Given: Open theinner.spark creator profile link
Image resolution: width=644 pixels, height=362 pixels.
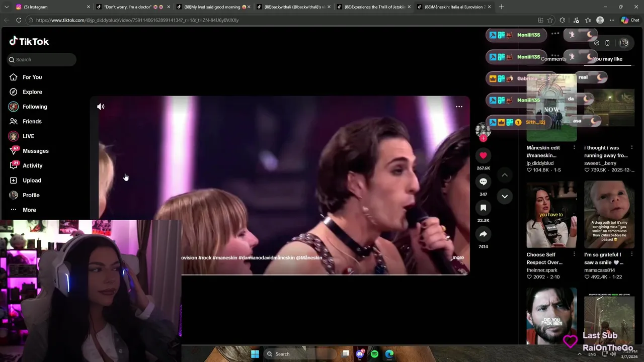Looking at the screenshot, I should (x=542, y=270).
